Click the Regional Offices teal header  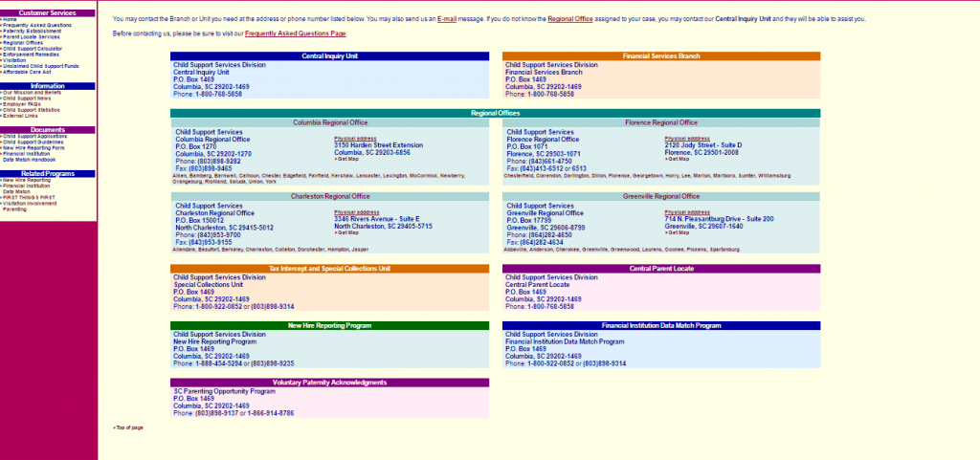point(496,114)
